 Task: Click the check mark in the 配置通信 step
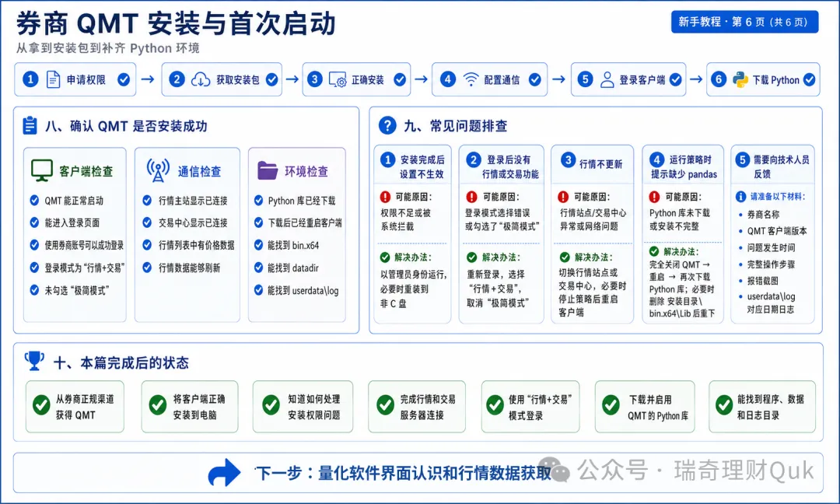[534, 80]
